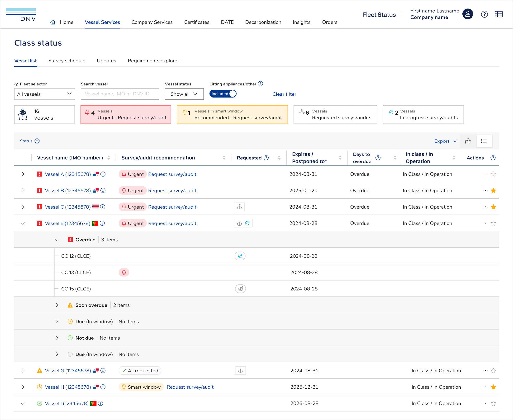Expand the Soon overdue group
Image resolution: width=513 pixels, height=420 pixels.
[x=57, y=305]
